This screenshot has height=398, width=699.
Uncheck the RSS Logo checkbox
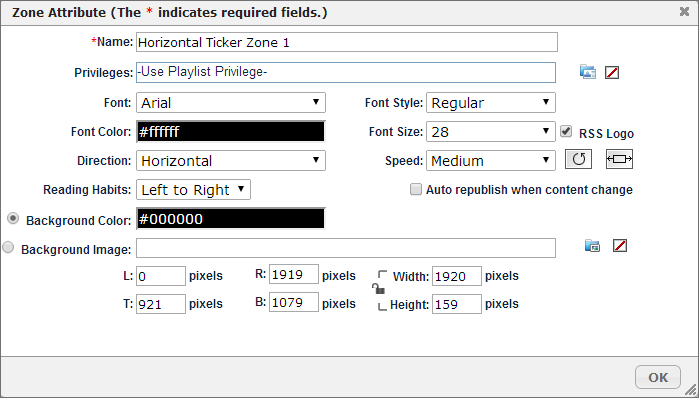566,131
